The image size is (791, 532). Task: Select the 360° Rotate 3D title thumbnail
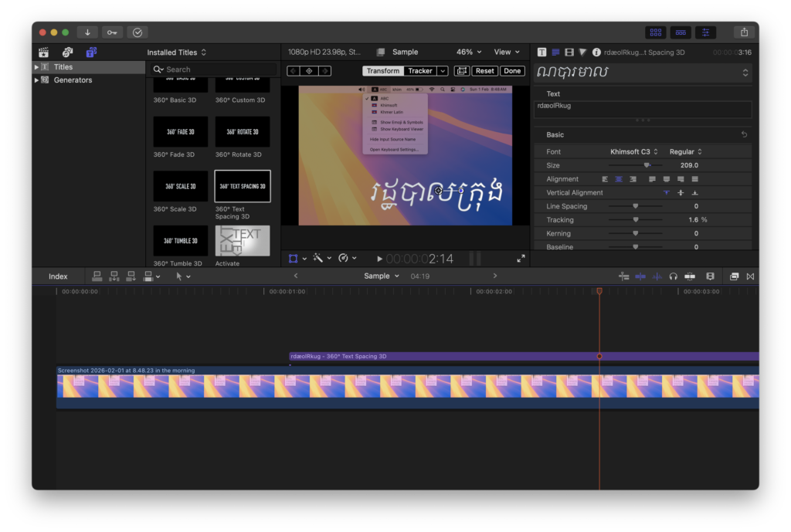pyautogui.click(x=243, y=132)
